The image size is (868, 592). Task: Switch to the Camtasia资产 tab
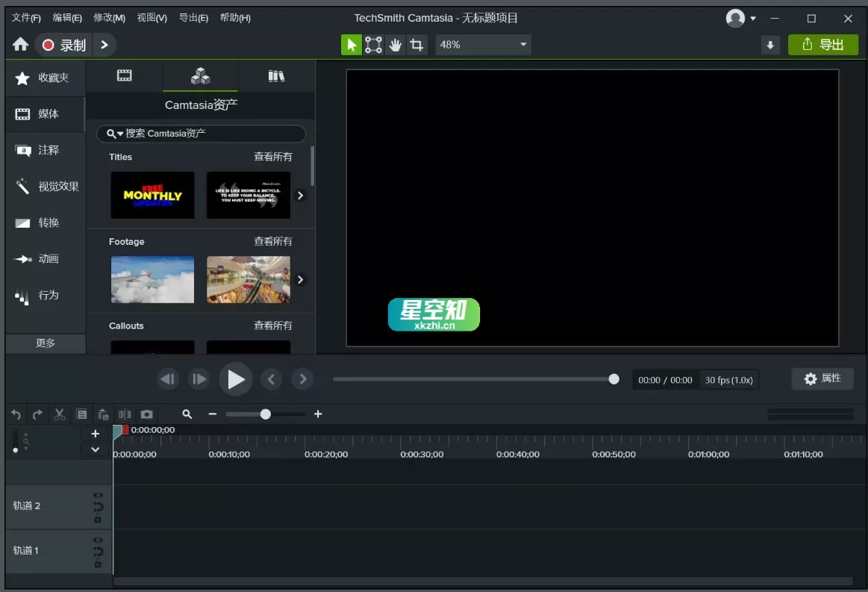[x=200, y=76]
